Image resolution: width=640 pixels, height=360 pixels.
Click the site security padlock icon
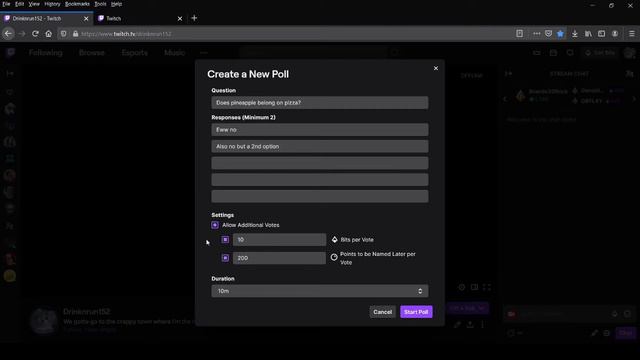click(76, 34)
